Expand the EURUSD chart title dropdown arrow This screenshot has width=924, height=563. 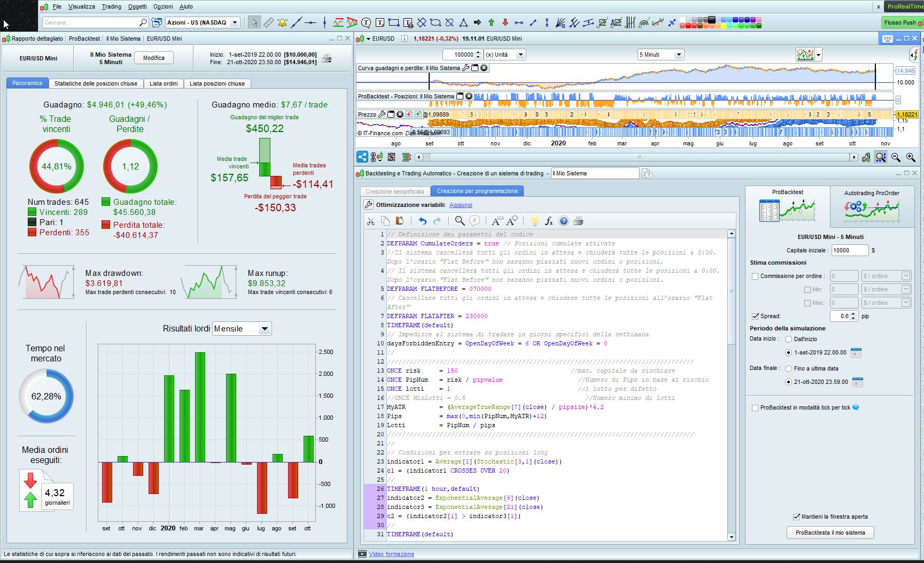tap(368, 38)
